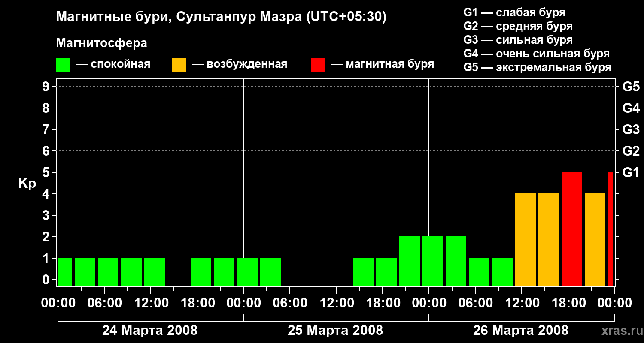Select the wide red Kp 5 bar at 18:00
Image resolution: width=644 pixels, height=343 pixels.
(571, 229)
